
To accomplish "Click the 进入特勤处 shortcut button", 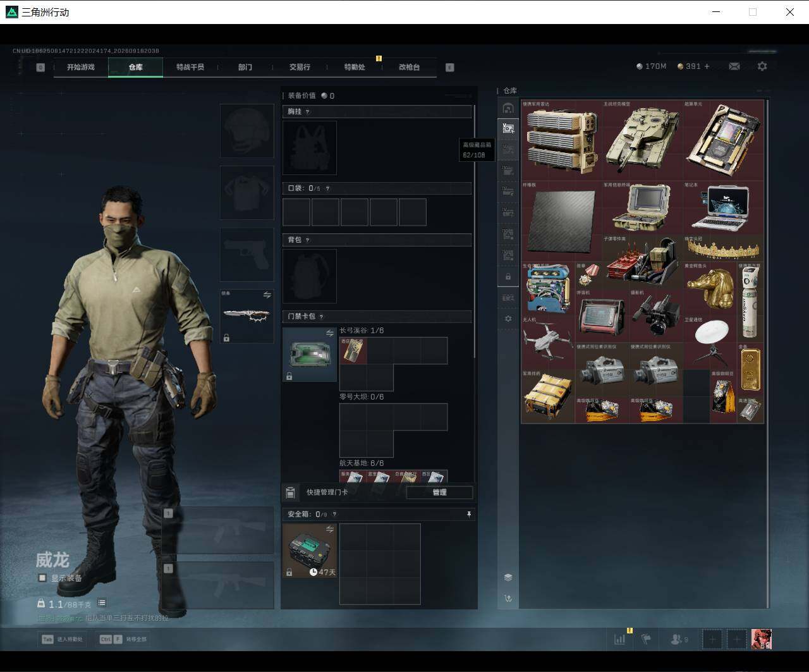I will 63,639.
